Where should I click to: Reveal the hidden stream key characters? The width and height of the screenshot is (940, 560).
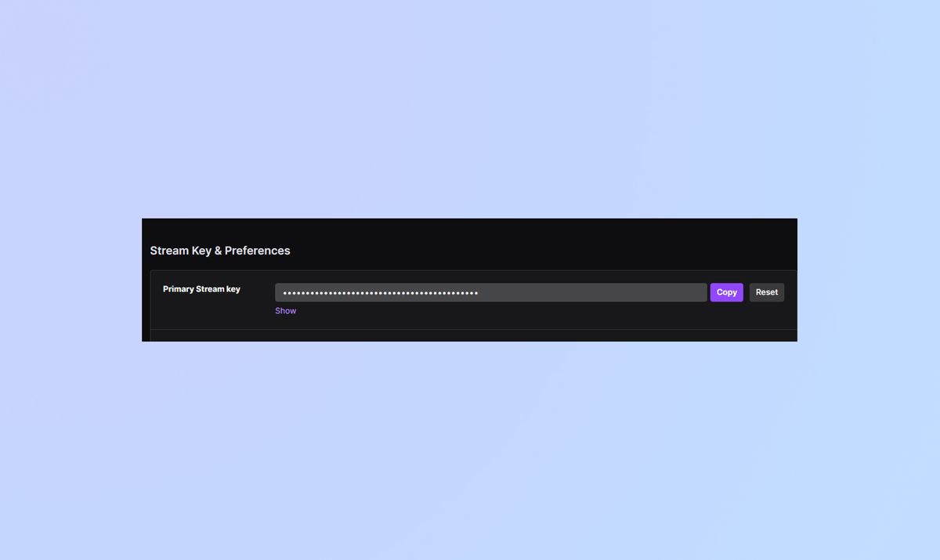285,310
